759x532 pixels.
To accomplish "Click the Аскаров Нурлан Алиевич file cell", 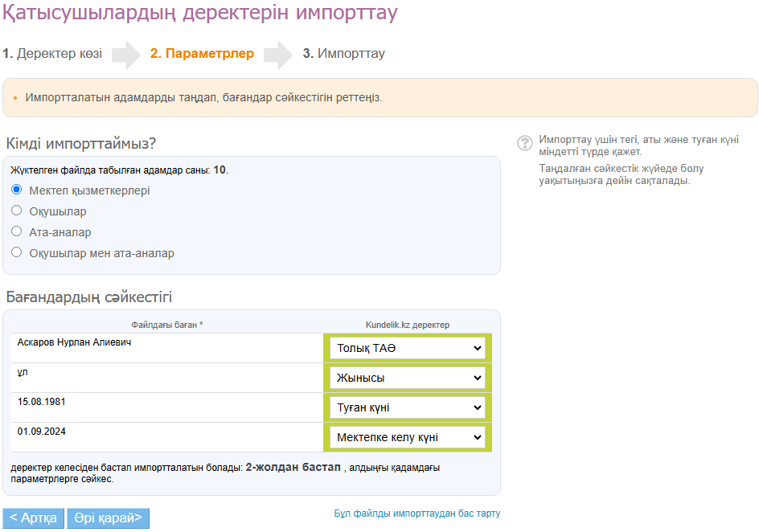I will [x=74, y=342].
